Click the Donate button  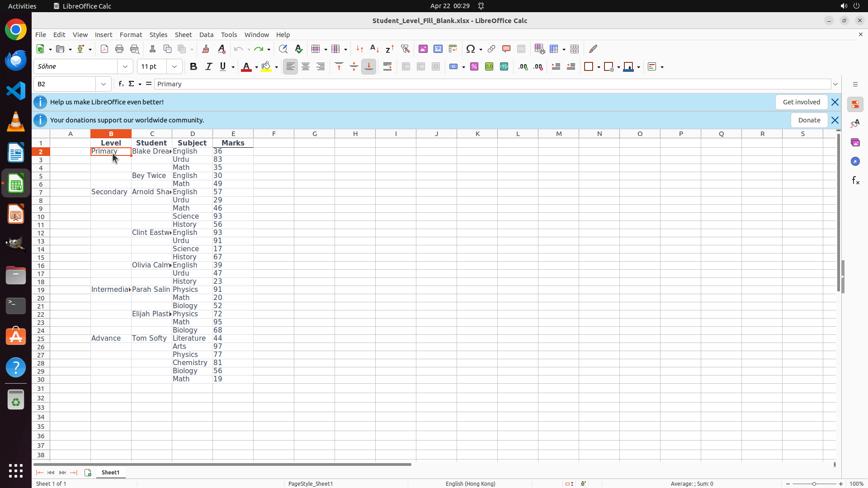[x=809, y=120]
